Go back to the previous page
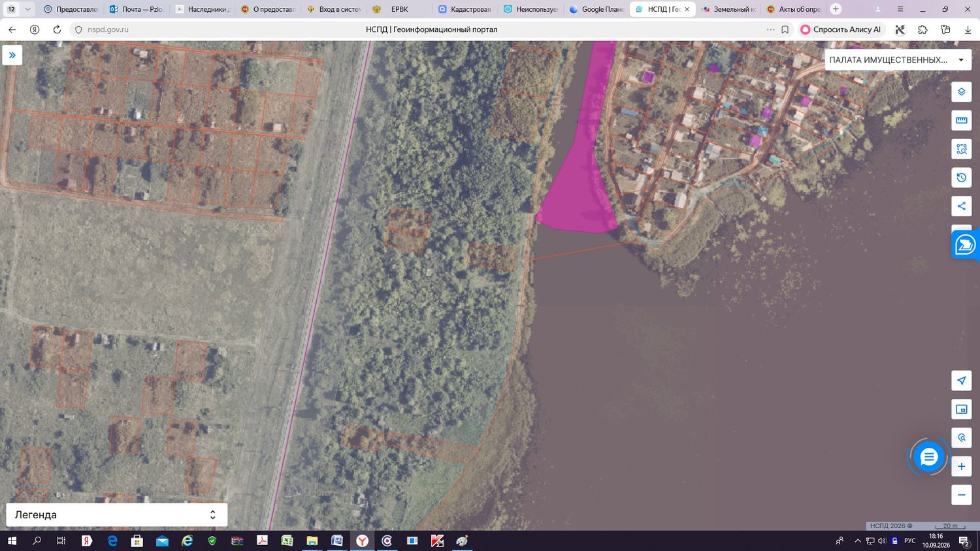 point(12,29)
